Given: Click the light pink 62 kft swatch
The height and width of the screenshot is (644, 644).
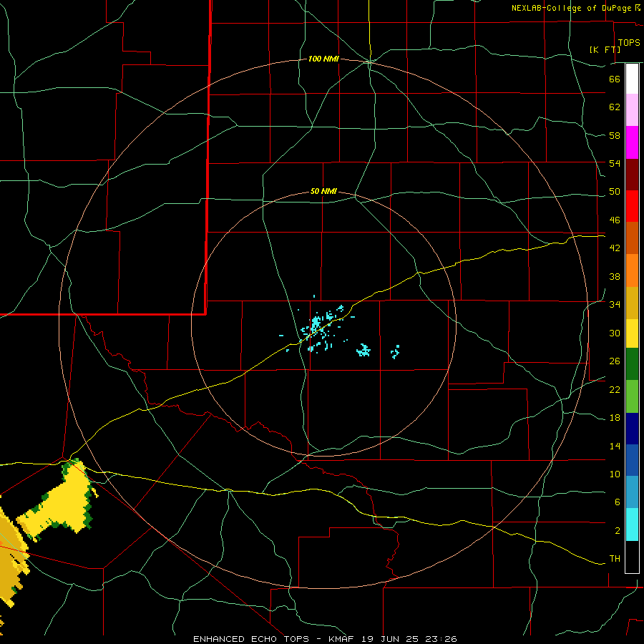Looking at the screenshot, I should click(x=632, y=109).
